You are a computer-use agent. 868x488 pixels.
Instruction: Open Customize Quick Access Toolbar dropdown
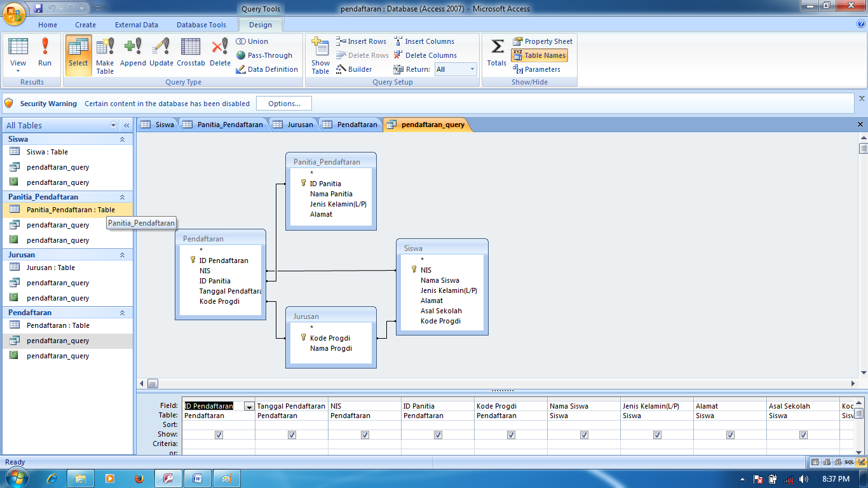click(x=97, y=9)
